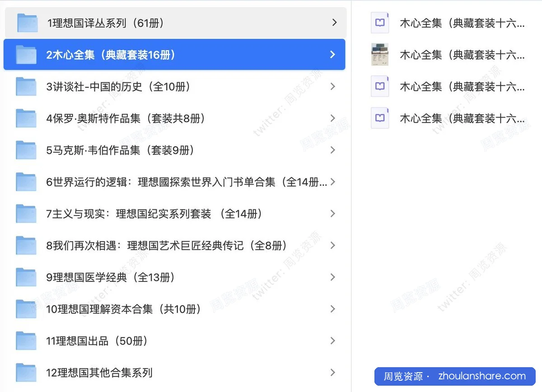The width and height of the screenshot is (542, 392).
Task: Select the folder icon beside 5马克斯·韦伯作品集
Action: (x=26, y=150)
